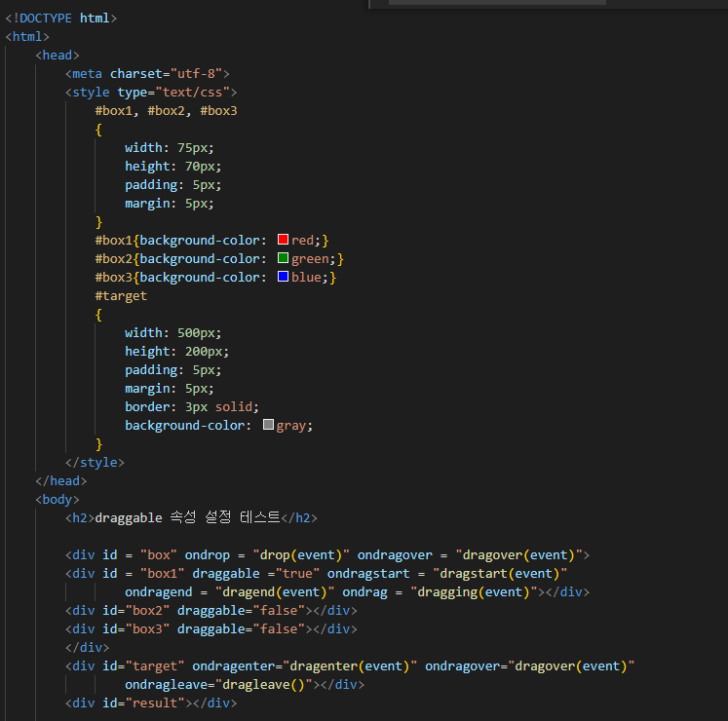Open the green color swatch in #box2

tap(283, 257)
